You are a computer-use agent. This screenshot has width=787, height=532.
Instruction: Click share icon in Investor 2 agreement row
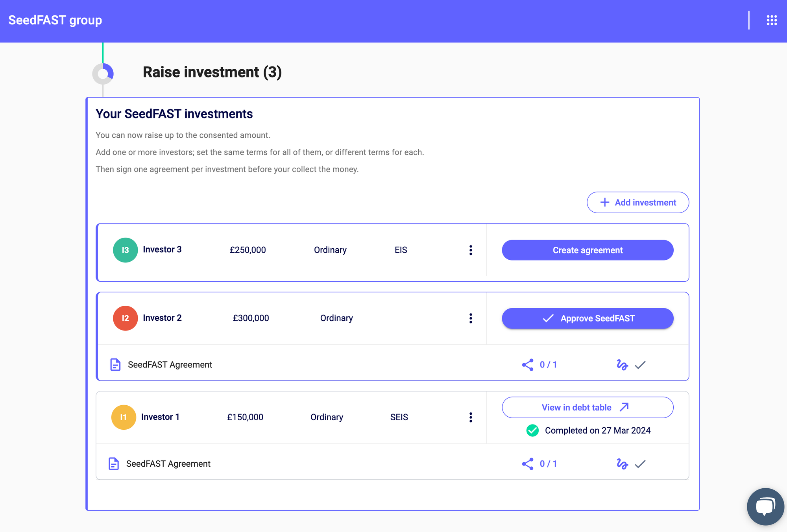[528, 365]
